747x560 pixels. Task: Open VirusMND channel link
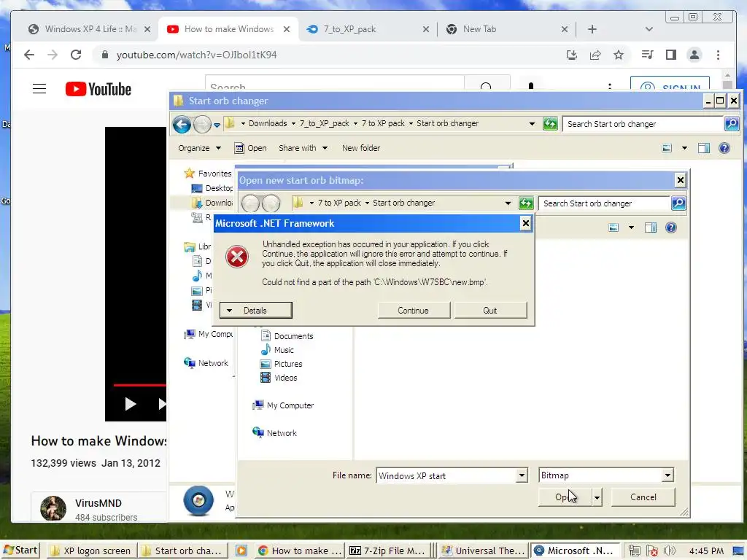98,503
